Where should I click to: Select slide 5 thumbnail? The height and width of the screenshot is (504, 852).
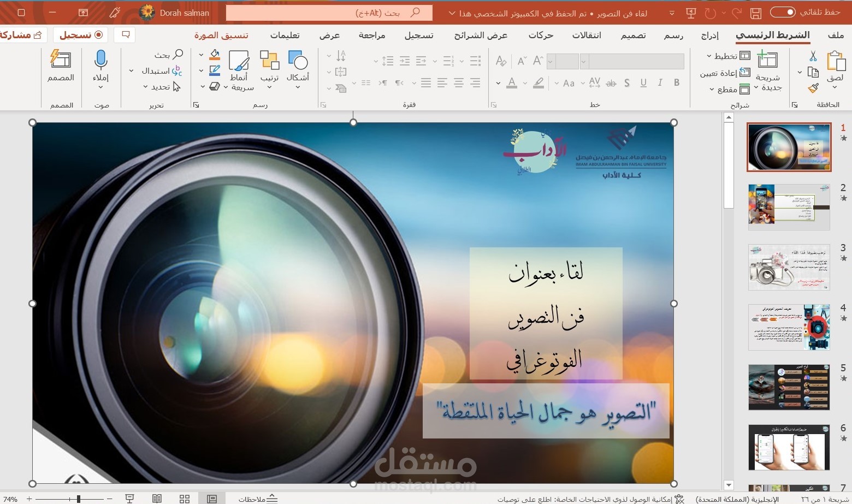pos(789,387)
